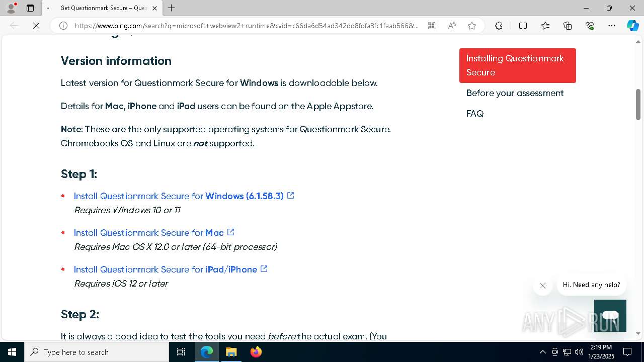The width and height of the screenshot is (644, 362).
Task: Open the chat widget button
Action: tap(610, 316)
